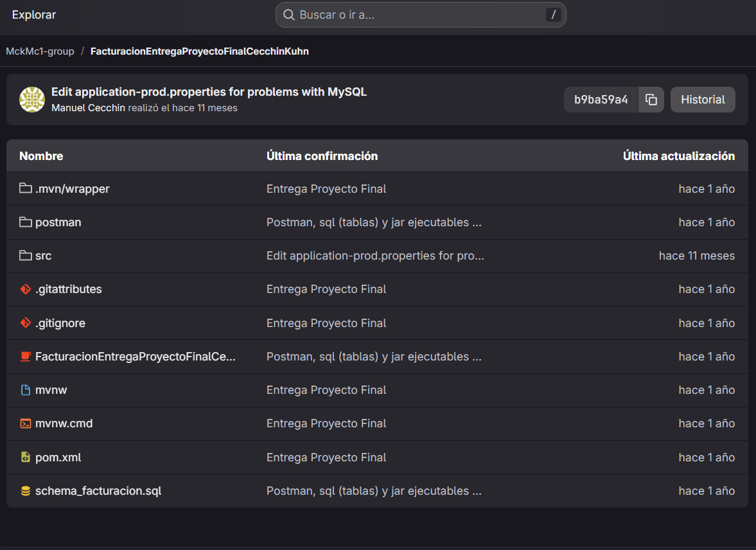This screenshot has height=550, width=756.
Task: Click the postman folder icon
Action: [x=26, y=222]
